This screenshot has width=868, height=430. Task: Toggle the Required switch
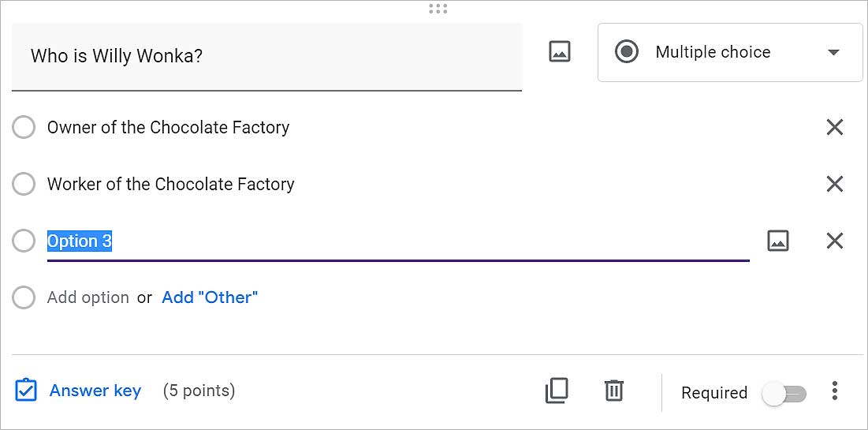point(784,394)
